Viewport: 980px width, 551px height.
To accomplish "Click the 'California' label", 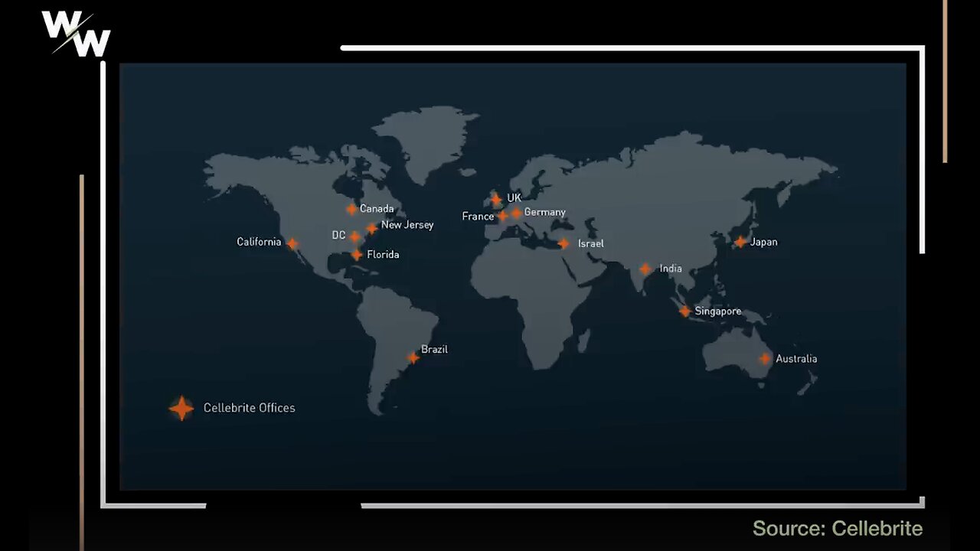I will (259, 242).
